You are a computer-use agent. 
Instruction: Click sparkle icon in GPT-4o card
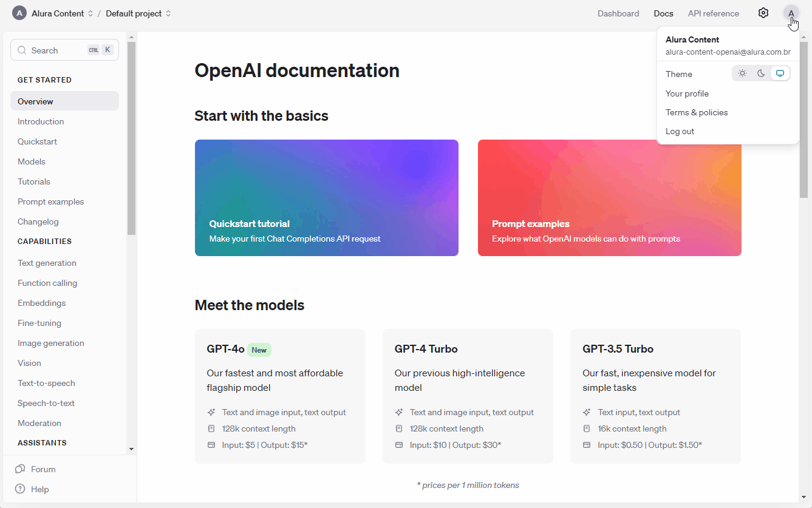(x=211, y=412)
